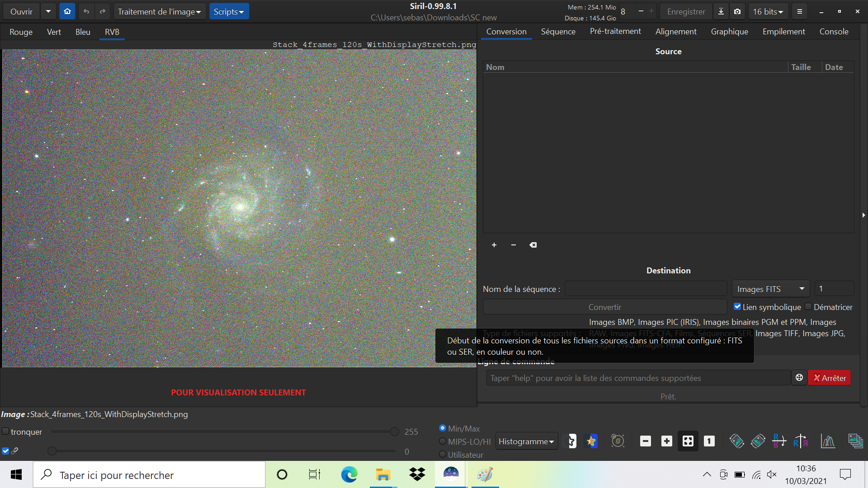Click the Save As download icon
868x488 pixels.
pyautogui.click(x=721, y=11)
